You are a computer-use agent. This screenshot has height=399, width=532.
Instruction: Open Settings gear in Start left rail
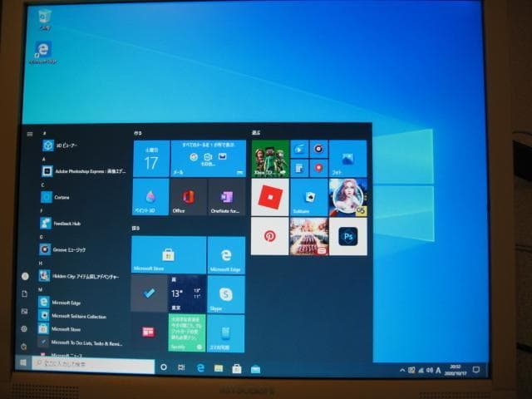point(24,328)
